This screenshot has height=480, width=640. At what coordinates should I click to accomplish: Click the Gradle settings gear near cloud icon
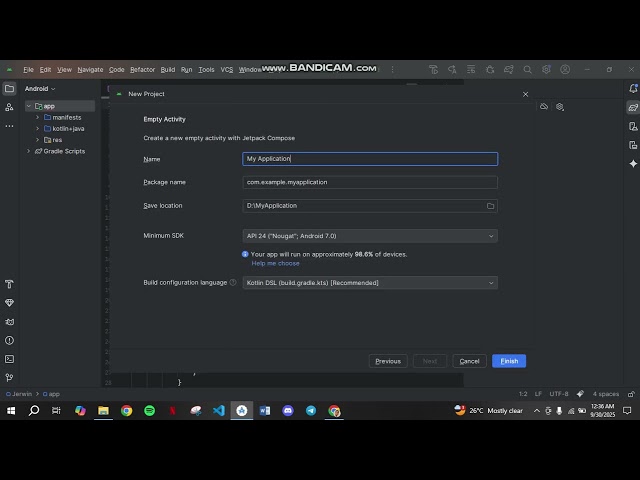[560, 107]
